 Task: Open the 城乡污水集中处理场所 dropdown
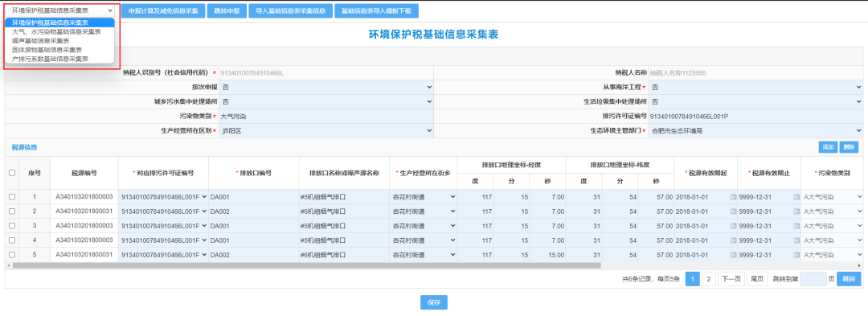pos(326,102)
